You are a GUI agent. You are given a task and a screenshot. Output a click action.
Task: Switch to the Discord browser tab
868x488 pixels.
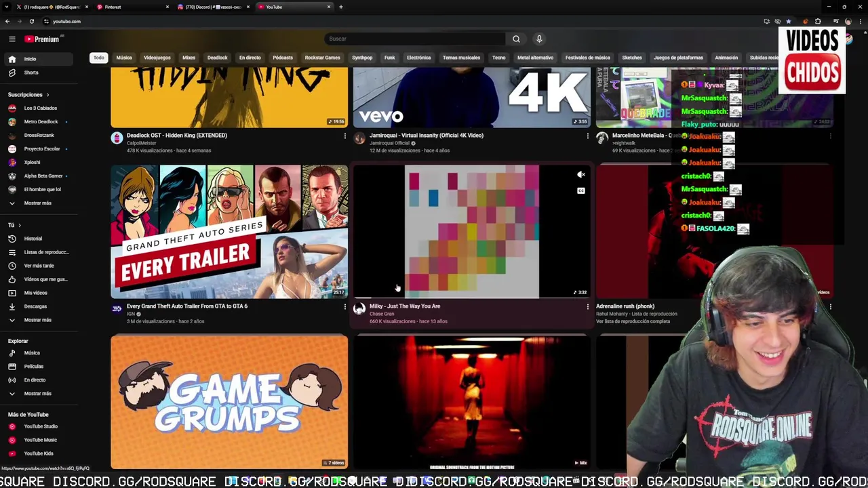214,7
